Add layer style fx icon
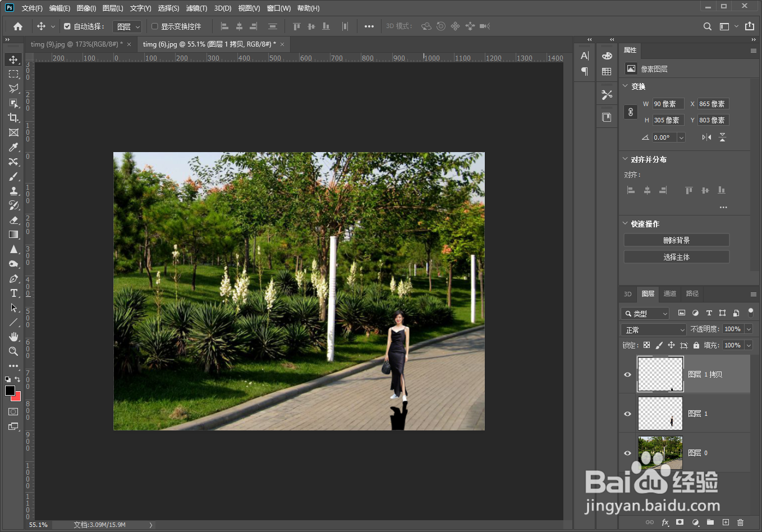 pyautogui.click(x=665, y=522)
